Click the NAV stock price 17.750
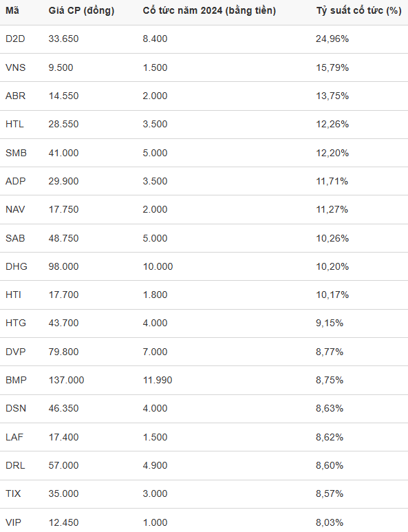The image size is (408, 532). (63, 210)
